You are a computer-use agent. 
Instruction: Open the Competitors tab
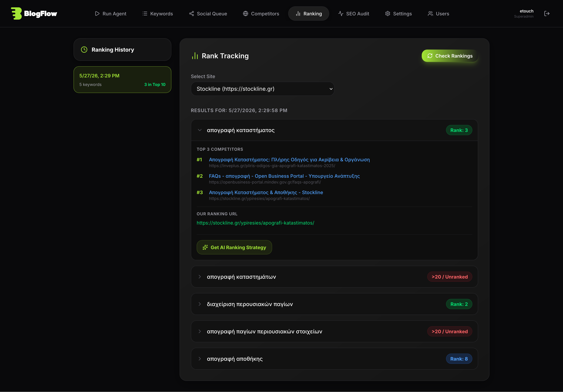261,13
